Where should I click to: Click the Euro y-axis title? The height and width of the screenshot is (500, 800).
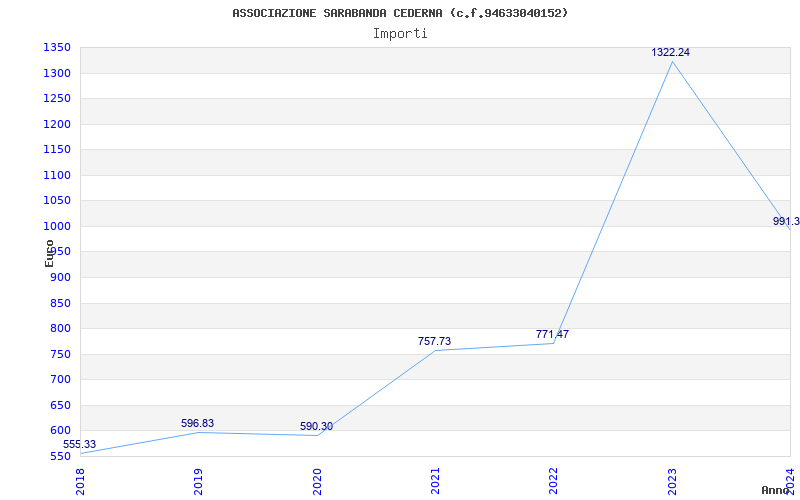[x=49, y=252]
